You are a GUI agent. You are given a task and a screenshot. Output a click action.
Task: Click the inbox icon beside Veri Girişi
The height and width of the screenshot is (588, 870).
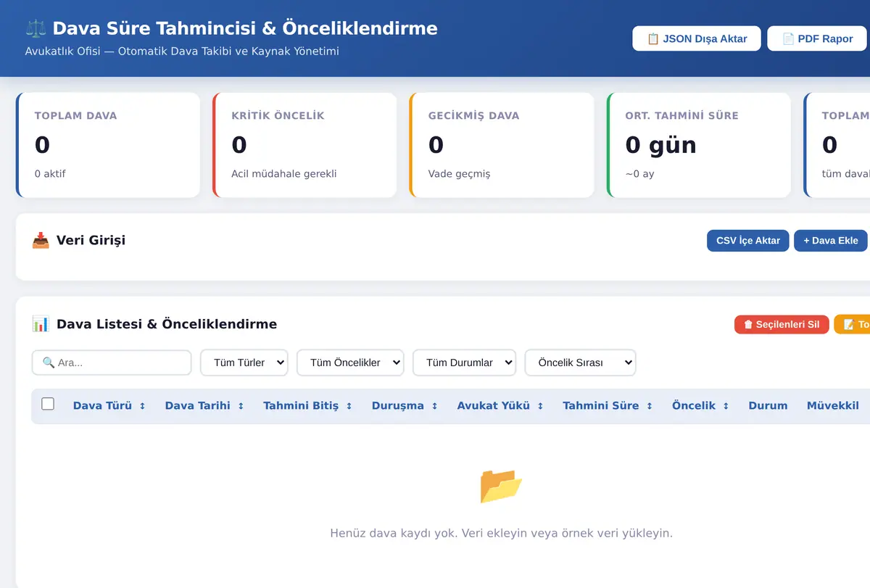[x=41, y=240]
